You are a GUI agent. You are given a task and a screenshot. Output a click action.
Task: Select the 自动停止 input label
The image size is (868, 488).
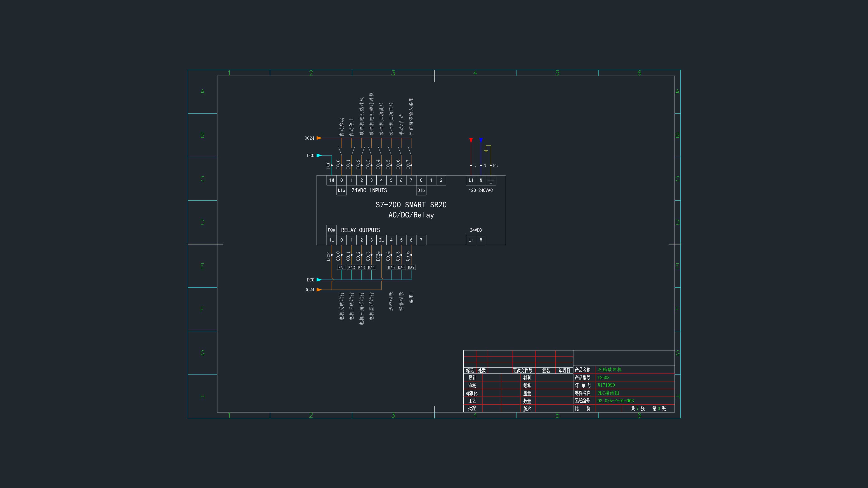pyautogui.click(x=351, y=127)
